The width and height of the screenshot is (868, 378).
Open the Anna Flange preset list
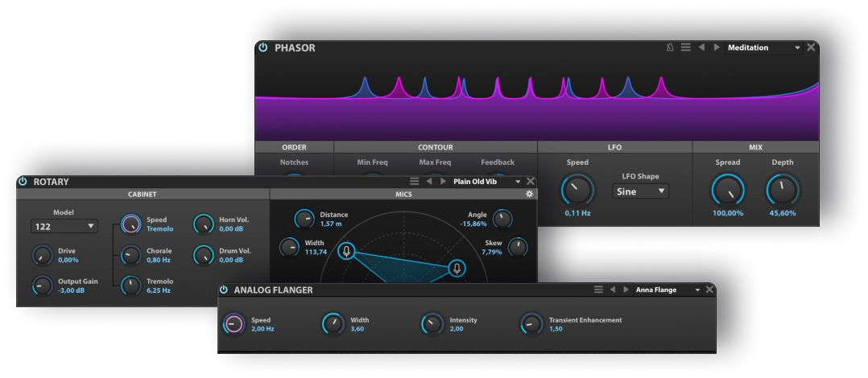[x=668, y=290]
